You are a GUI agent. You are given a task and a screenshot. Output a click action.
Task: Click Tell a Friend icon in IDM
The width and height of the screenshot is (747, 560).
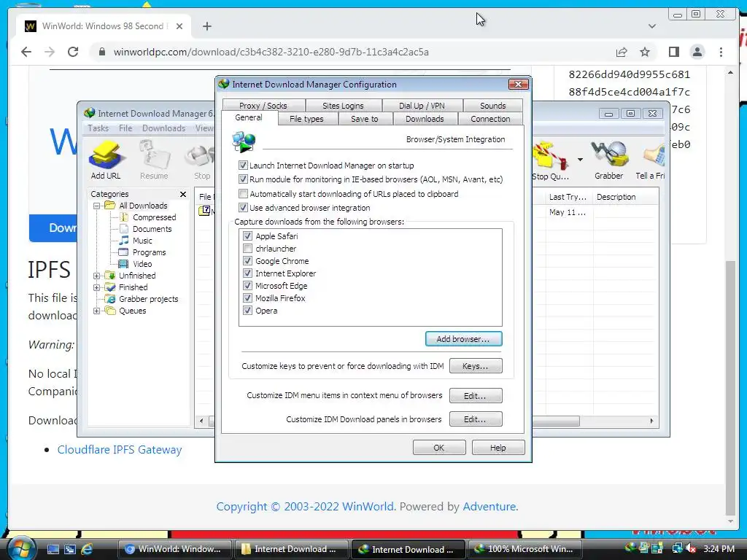click(651, 160)
